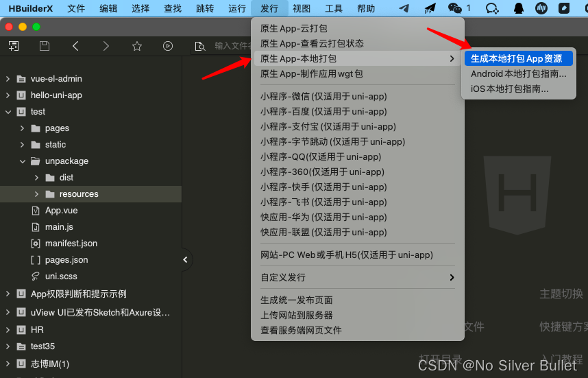This screenshot has height=378, width=588.
Task: Choose 原生App-查看云打包状态
Action: [357, 43]
